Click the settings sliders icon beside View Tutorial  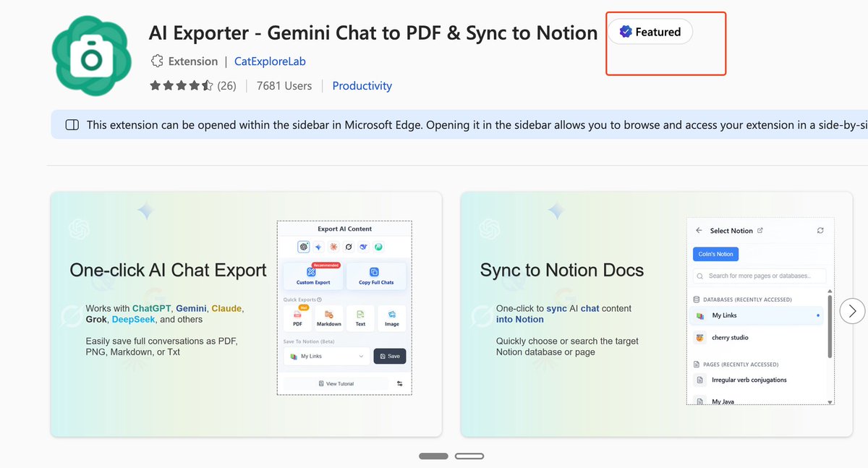click(400, 383)
